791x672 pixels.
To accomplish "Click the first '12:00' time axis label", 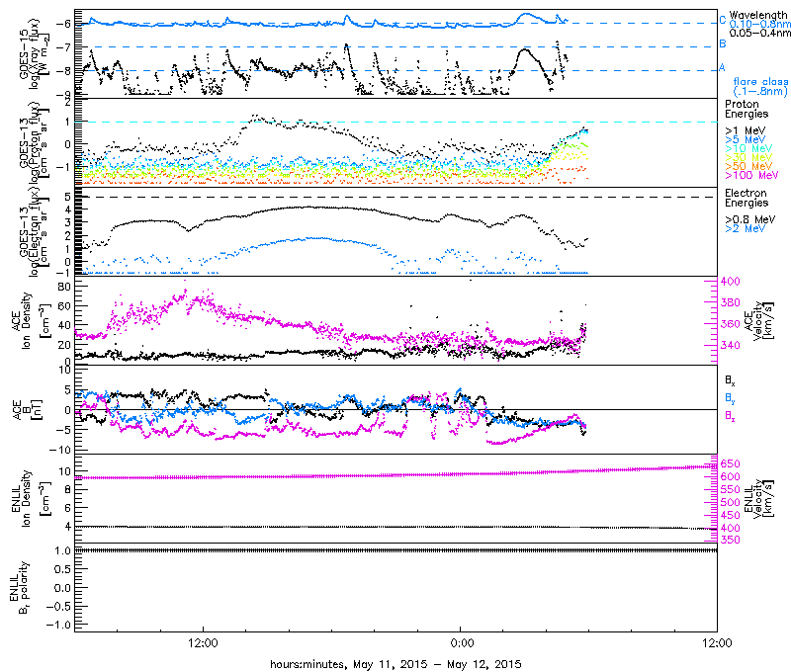I will 203,642.
